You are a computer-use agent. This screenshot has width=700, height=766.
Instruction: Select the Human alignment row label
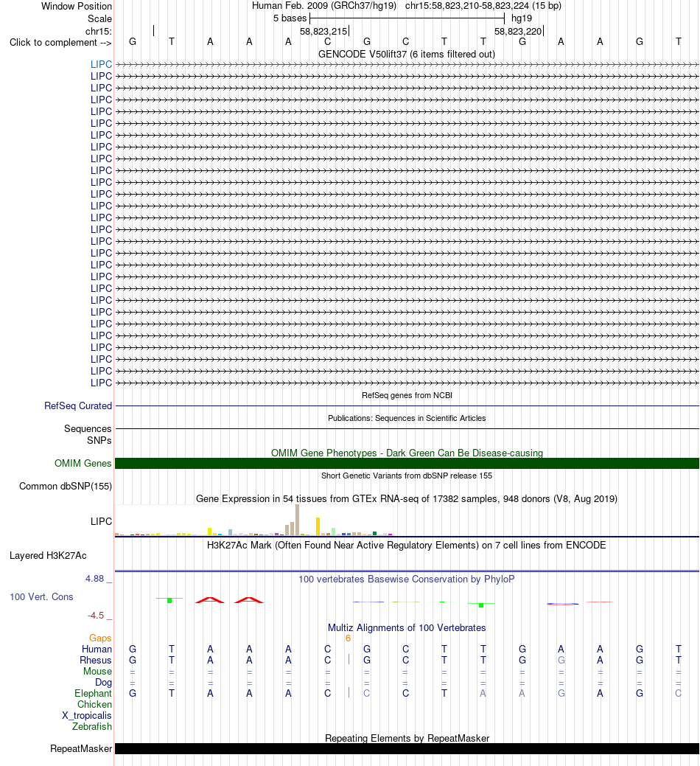(97, 650)
